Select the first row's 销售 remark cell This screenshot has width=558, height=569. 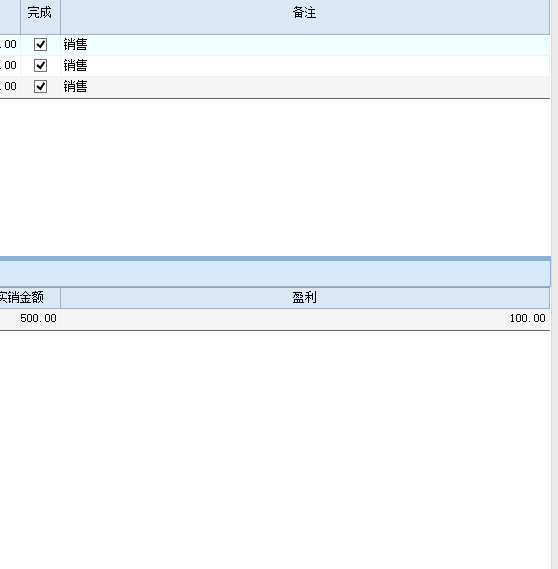pos(305,45)
